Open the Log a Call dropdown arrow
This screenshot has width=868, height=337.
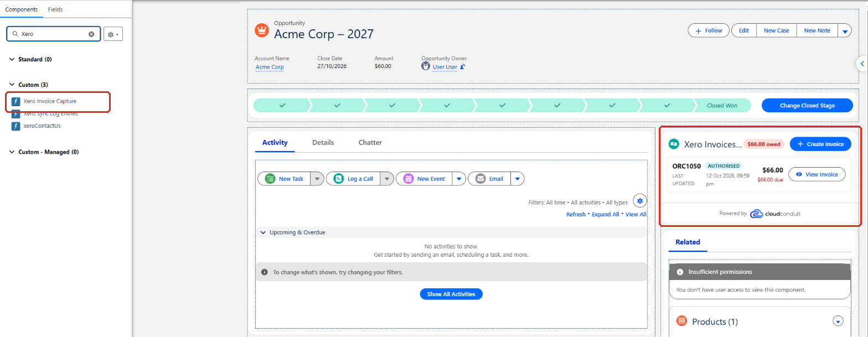pyautogui.click(x=387, y=179)
